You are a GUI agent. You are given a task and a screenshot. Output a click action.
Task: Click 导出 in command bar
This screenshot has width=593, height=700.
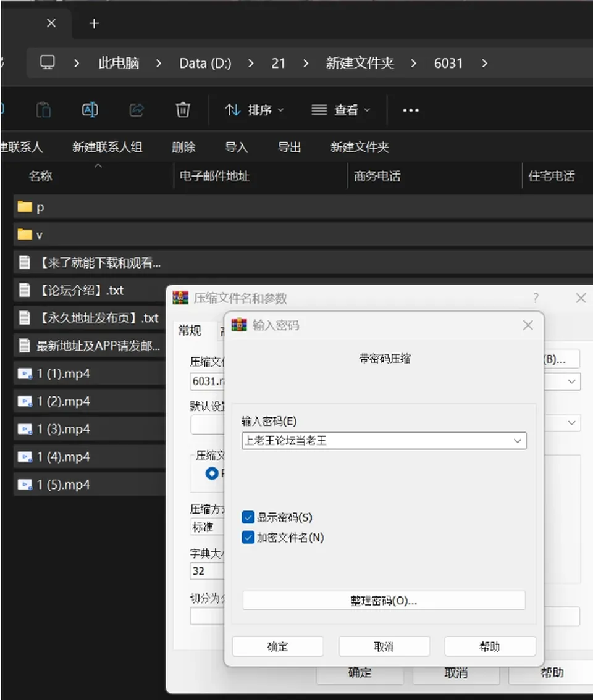coord(290,147)
